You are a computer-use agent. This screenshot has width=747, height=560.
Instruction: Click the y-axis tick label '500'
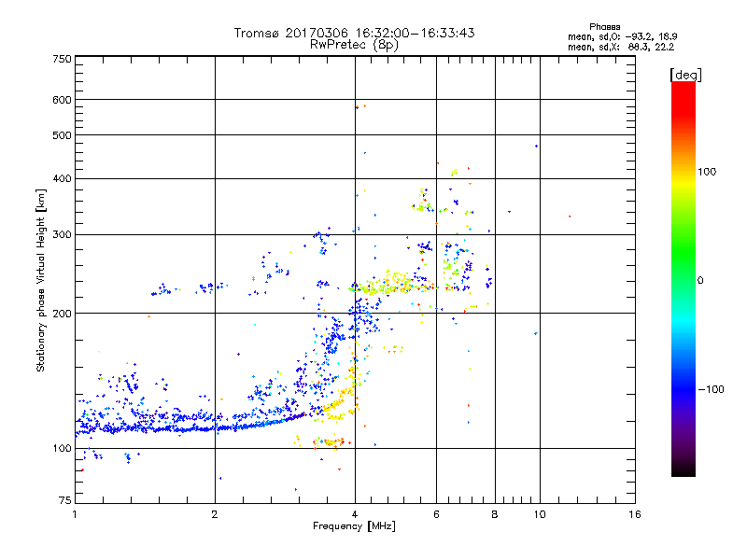tap(62, 135)
